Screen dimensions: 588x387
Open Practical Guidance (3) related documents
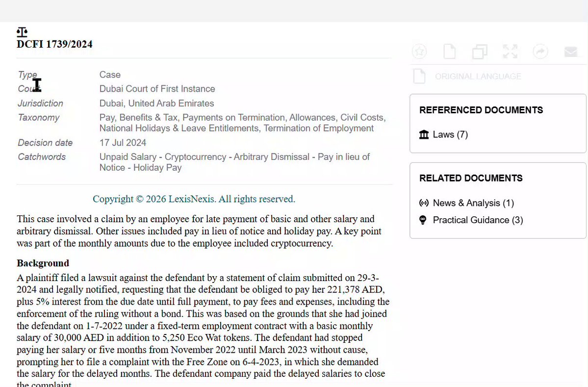[x=478, y=220]
